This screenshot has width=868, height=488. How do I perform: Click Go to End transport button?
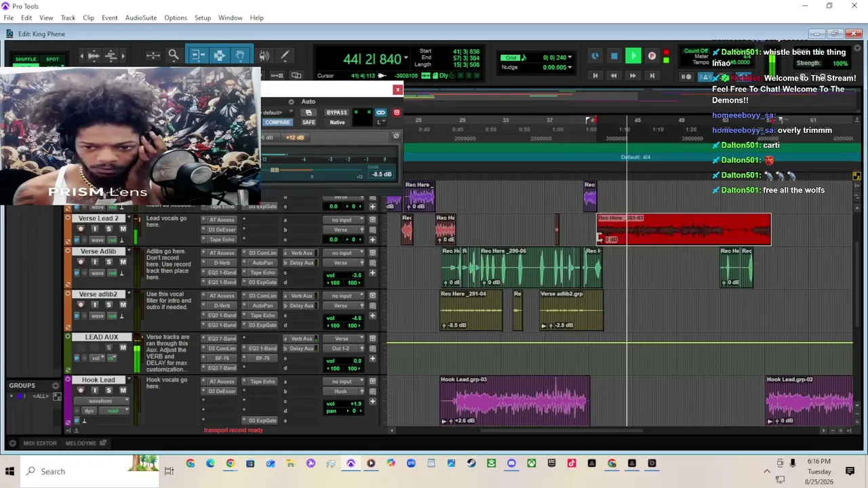click(x=652, y=76)
